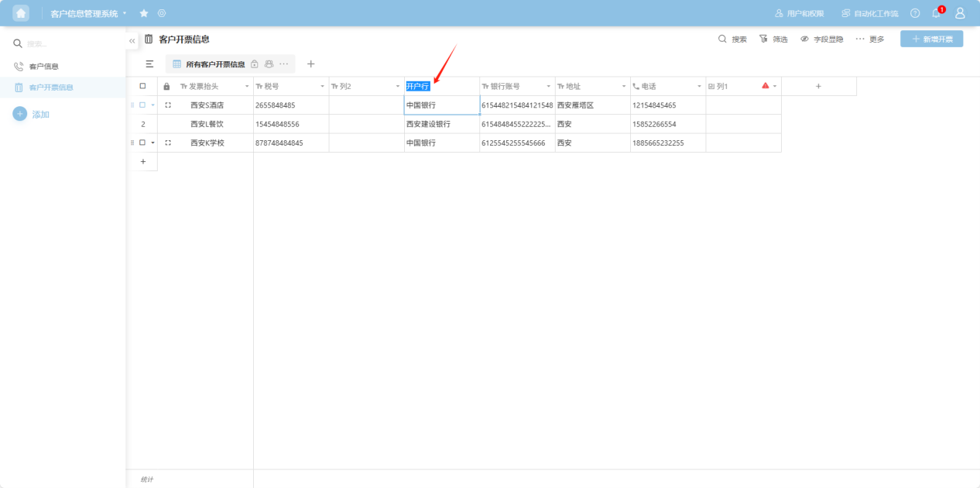Check the row checkbox for 西安K学校

[142, 143]
